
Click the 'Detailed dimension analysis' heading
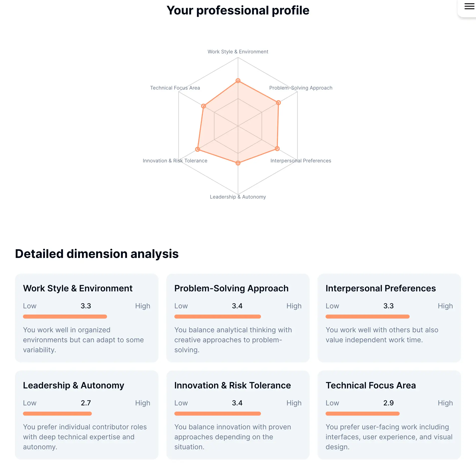[97, 254]
